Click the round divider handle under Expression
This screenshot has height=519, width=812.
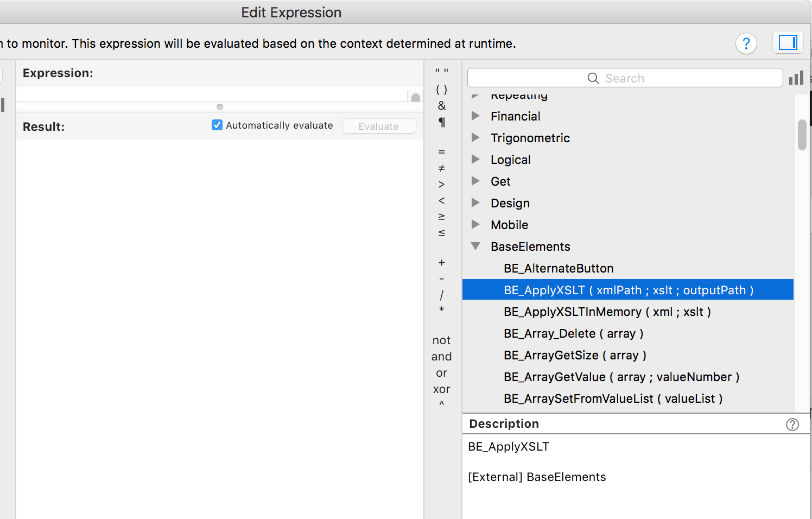point(219,107)
